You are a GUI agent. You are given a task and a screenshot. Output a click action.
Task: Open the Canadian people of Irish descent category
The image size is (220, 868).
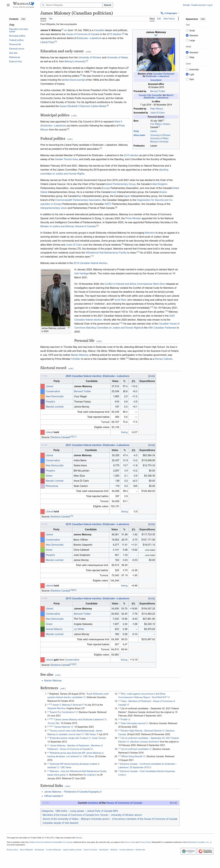tap(60, 823)
